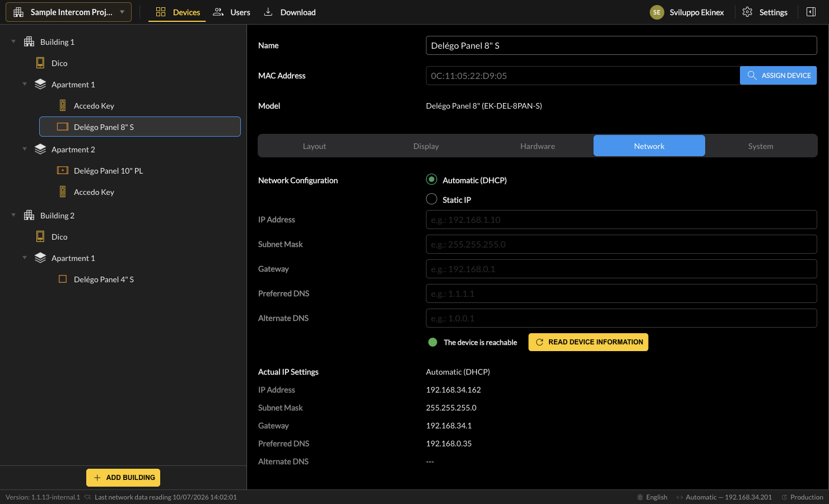Toggle the side panel collapse icon
Screen dimensions: 829x504
[811, 12]
